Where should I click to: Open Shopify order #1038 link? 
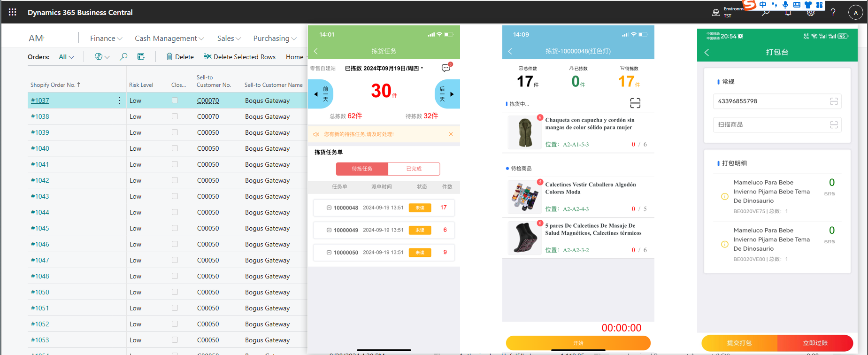(x=40, y=116)
